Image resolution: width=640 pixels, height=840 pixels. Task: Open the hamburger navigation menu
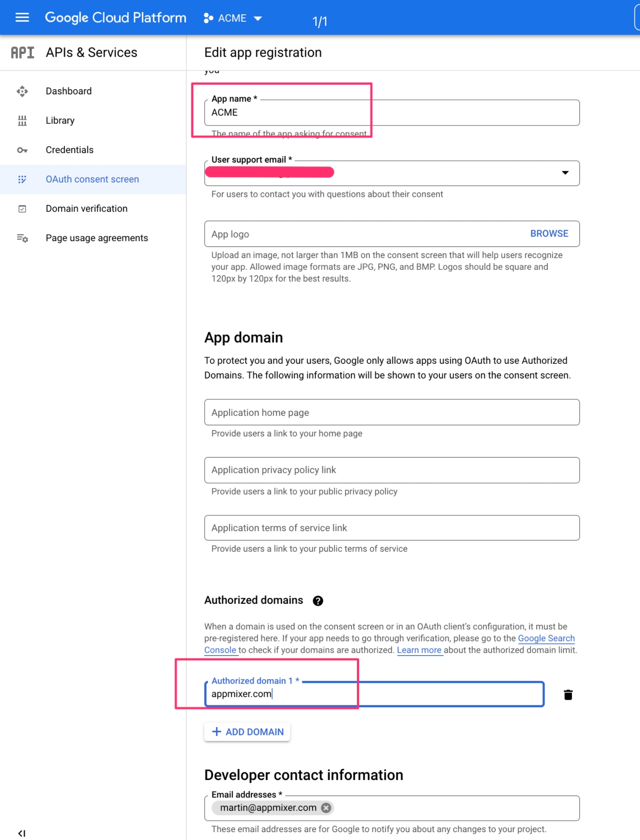coord(22,18)
